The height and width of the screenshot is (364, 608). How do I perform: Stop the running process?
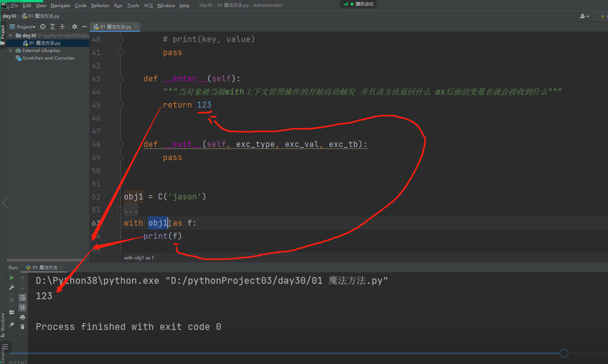12,300
